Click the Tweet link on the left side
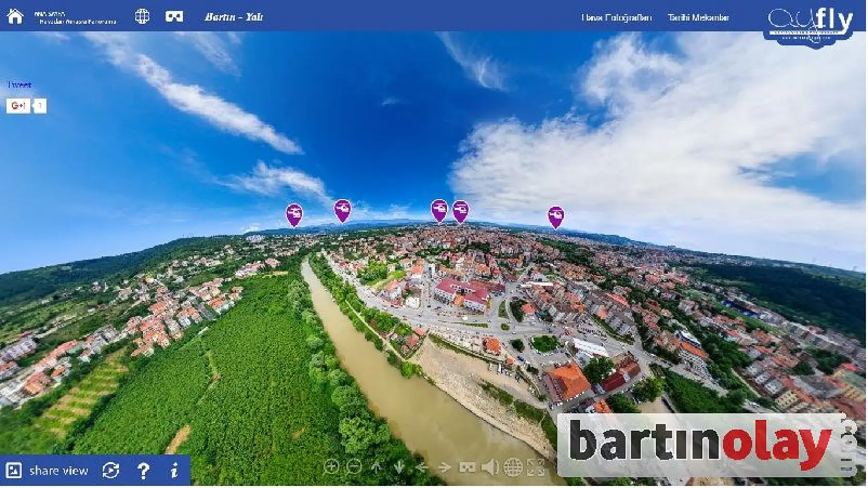This screenshot has height=488, width=868. [19, 85]
